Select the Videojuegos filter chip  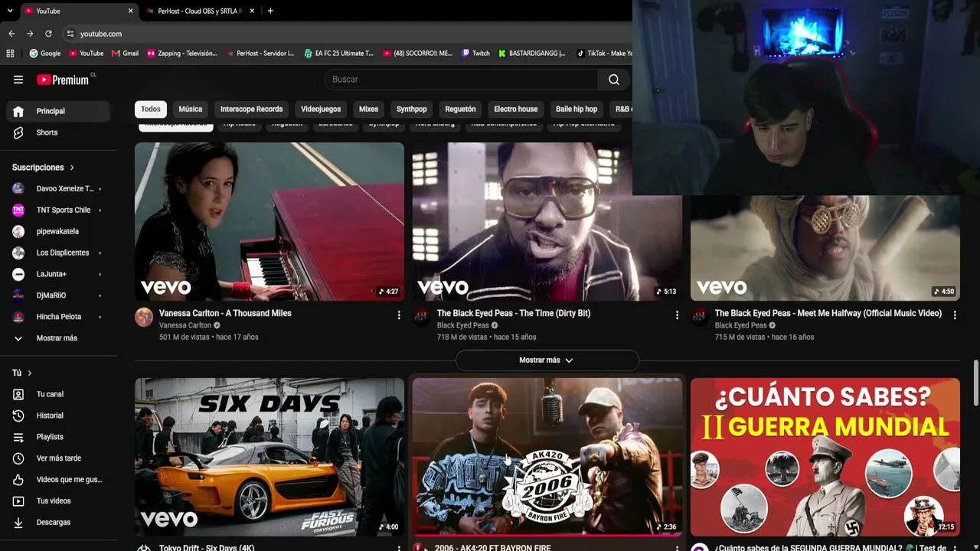click(321, 109)
